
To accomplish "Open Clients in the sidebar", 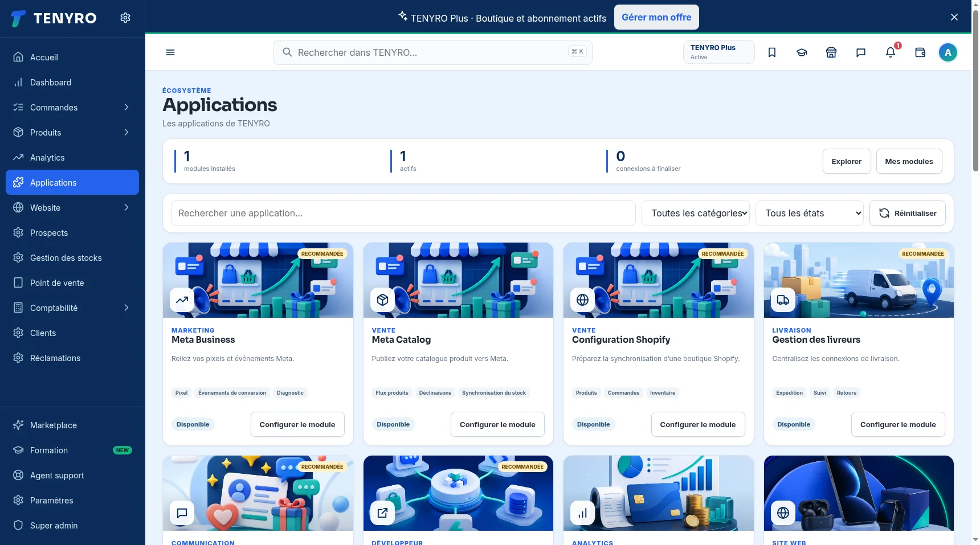I will (72, 333).
